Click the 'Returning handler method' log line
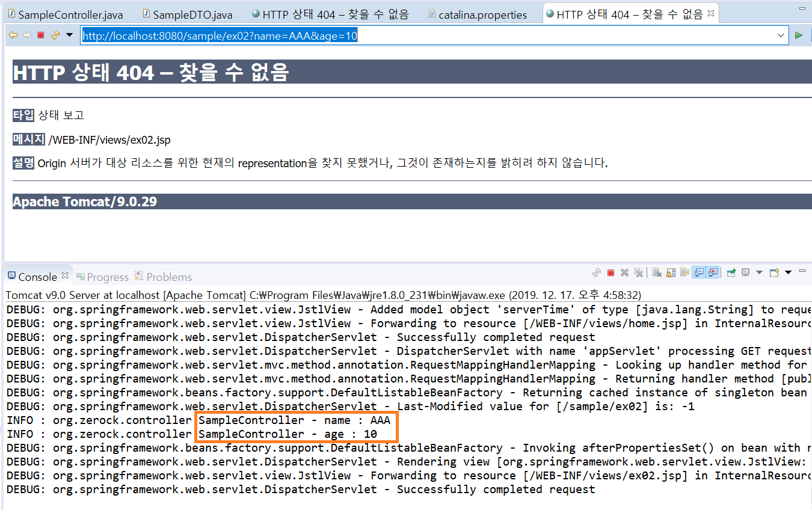812x510 pixels. tap(409, 379)
